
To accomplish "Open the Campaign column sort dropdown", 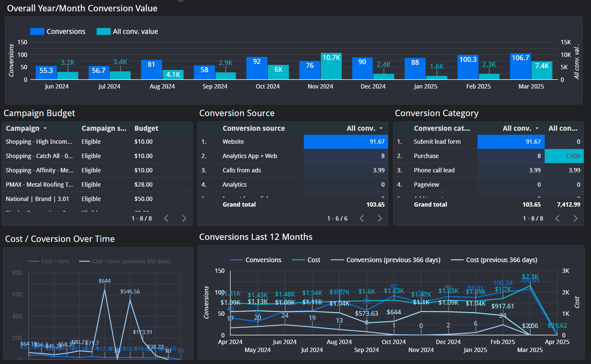I will click(x=45, y=128).
